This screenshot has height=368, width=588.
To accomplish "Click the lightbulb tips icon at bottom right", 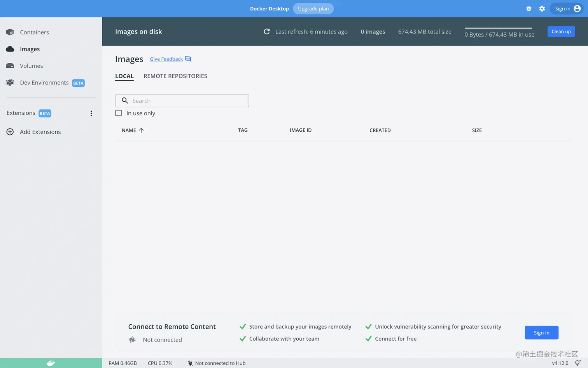I will click(x=578, y=363).
